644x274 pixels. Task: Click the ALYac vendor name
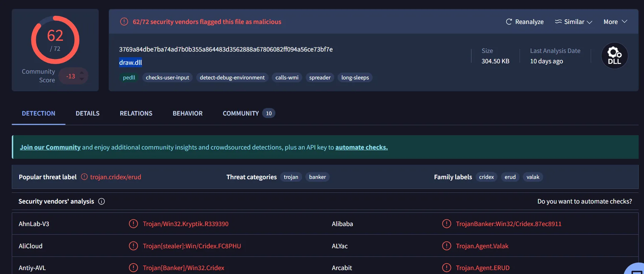click(340, 246)
